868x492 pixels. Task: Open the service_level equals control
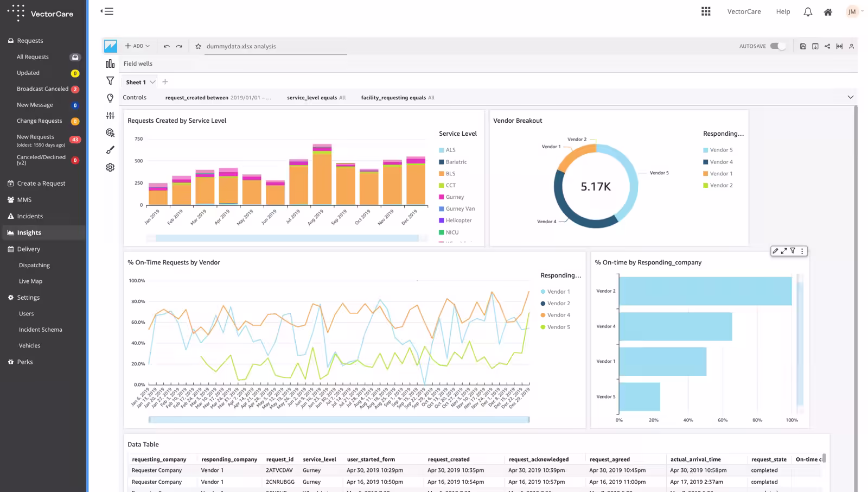click(x=316, y=98)
